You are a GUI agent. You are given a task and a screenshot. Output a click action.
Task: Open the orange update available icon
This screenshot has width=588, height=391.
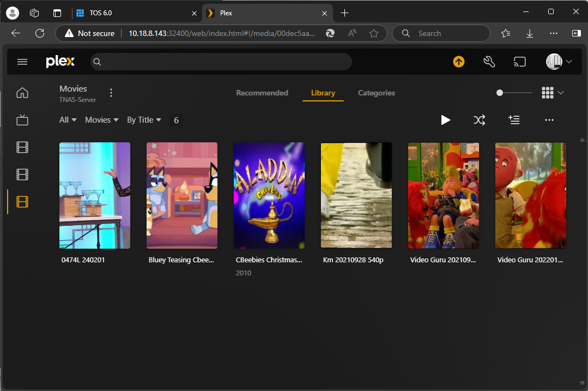[459, 62]
